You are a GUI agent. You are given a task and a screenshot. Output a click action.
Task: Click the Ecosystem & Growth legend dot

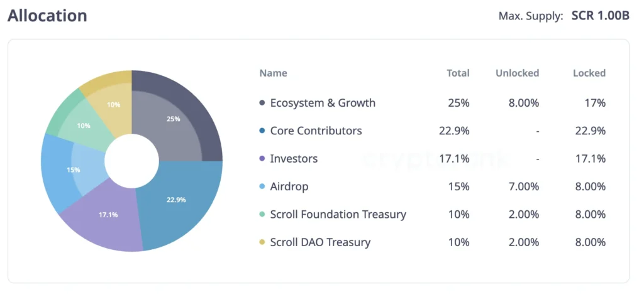point(262,103)
